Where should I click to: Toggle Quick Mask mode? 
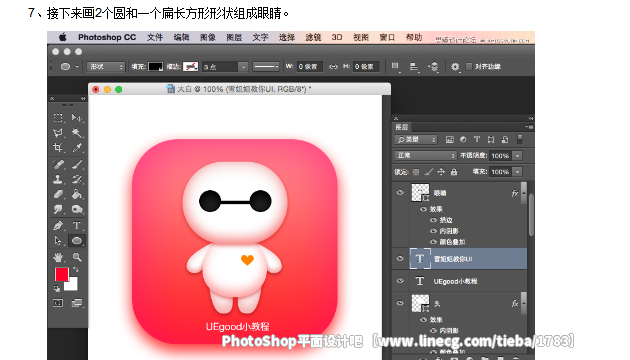[x=58, y=303]
